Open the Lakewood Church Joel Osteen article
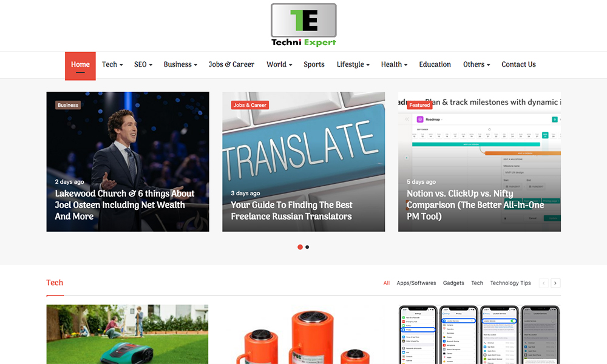607x364 pixels. click(x=124, y=205)
